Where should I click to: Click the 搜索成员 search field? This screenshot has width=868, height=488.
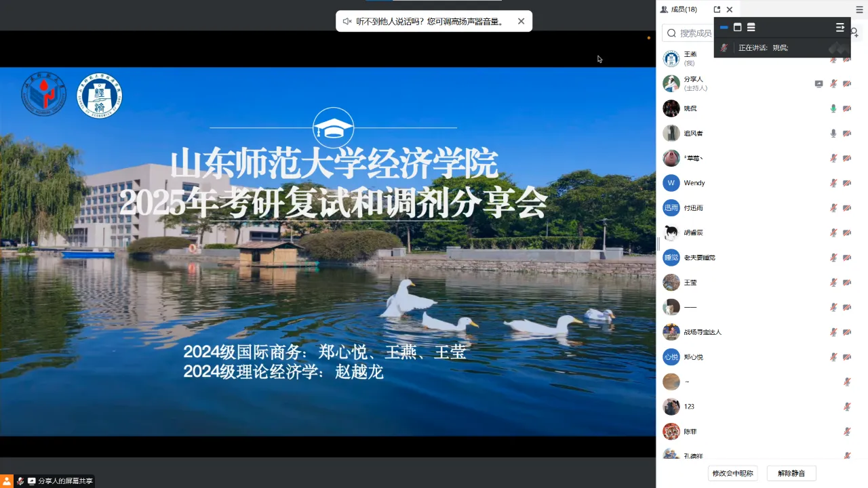coord(695,33)
